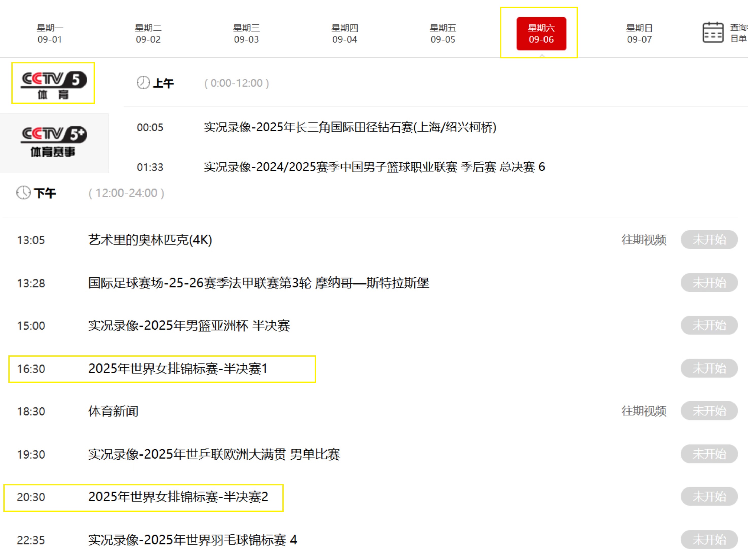
Task: Click the 查询节目单 label text
Action: [739, 33]
